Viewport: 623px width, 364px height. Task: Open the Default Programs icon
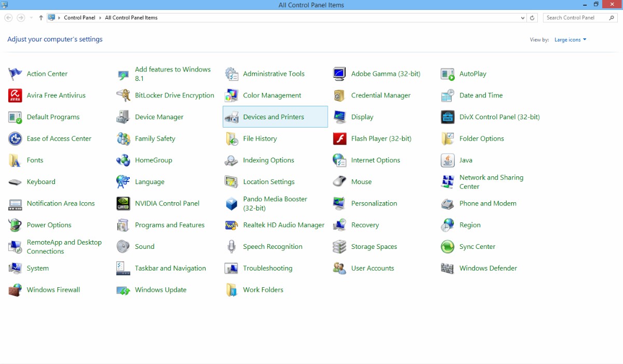(15, 117)
